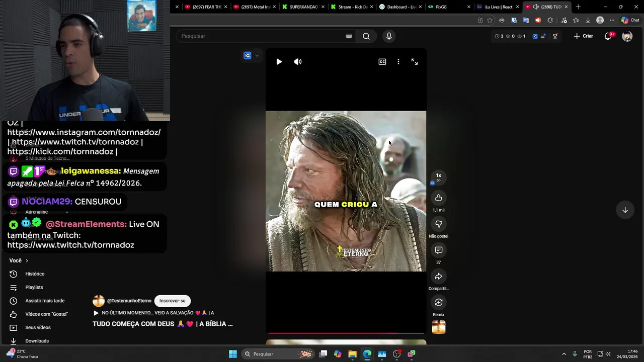Screen dimensions: 644x362
Task: Open the comments showing 37
Action: pyautogui.click(x=439, y=250)
